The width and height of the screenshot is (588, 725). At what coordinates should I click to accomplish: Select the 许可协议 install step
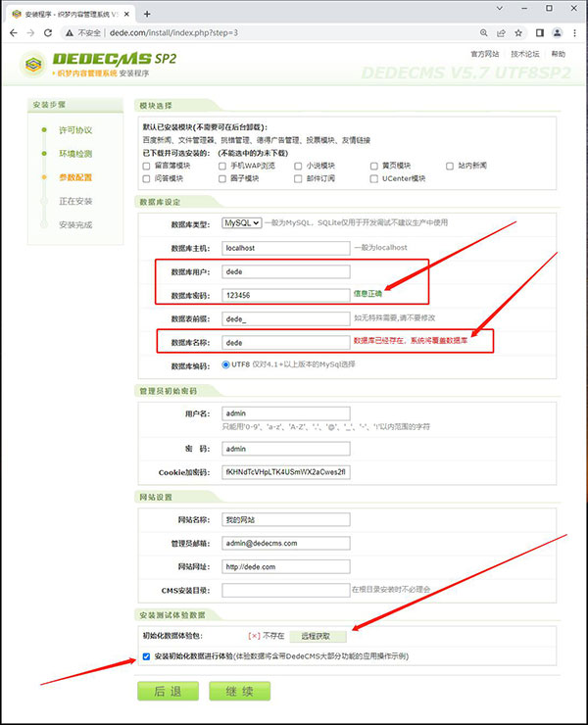pyautogui.click(x=75, y=130)
